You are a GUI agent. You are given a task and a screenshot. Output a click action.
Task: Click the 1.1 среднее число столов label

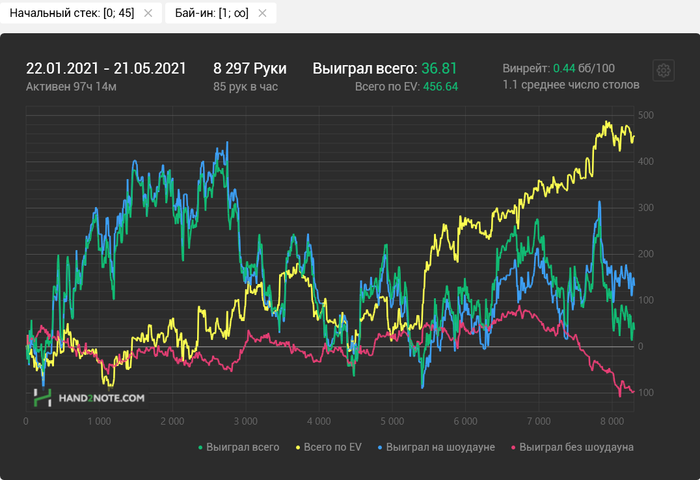click(x=571, y=85)
